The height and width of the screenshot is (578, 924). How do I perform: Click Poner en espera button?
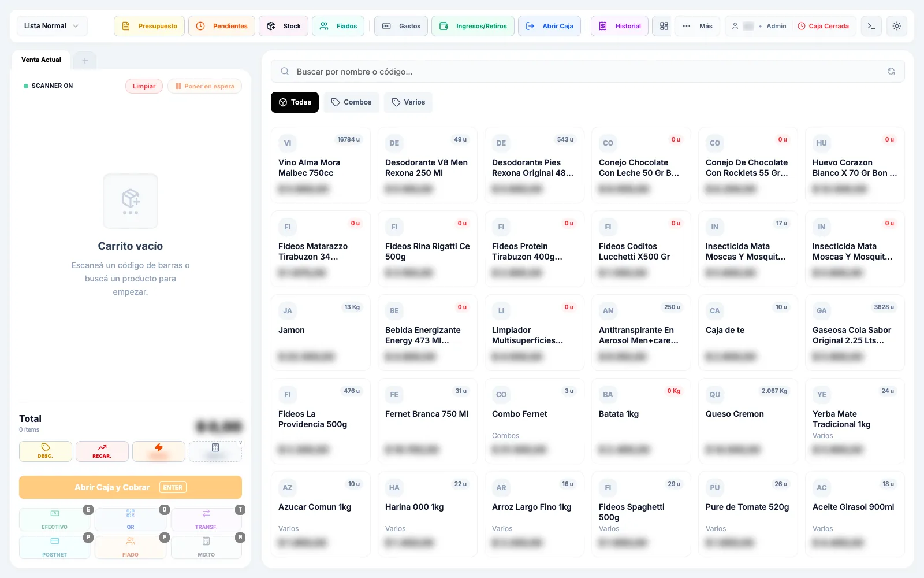(205, 86)
